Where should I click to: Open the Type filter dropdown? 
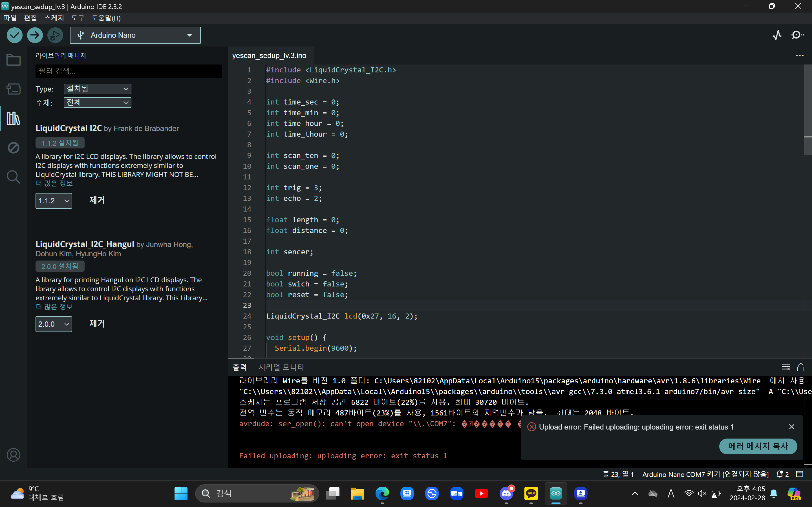tap(97, 89)
